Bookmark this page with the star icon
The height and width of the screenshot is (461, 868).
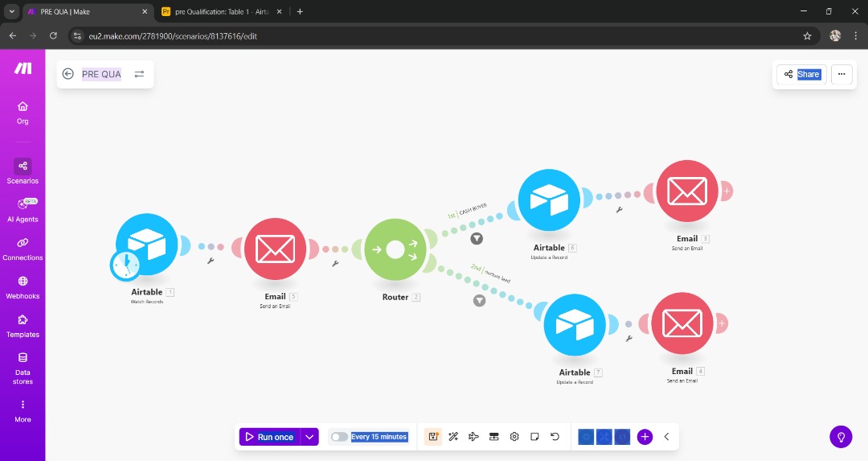[x=807, y=36]
